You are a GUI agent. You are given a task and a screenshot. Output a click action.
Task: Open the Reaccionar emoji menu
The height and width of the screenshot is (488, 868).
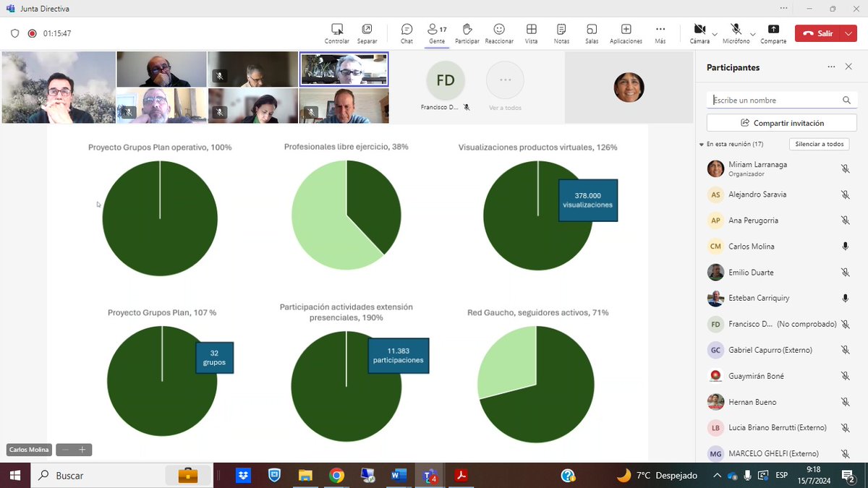tap(499, 33)
